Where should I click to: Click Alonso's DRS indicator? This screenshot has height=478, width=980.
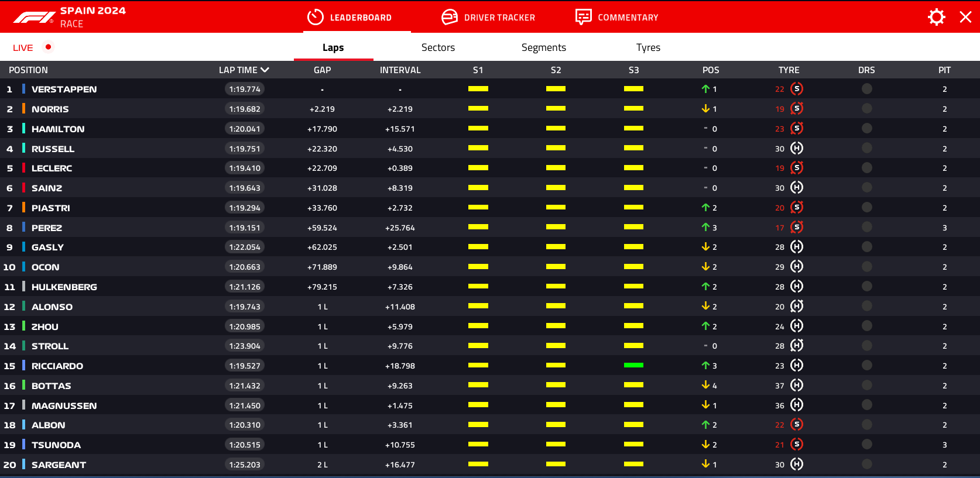click(x=867, y=307)
